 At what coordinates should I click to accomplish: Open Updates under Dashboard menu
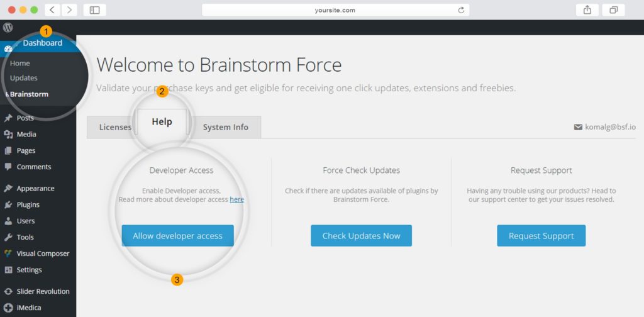point(24,78)
